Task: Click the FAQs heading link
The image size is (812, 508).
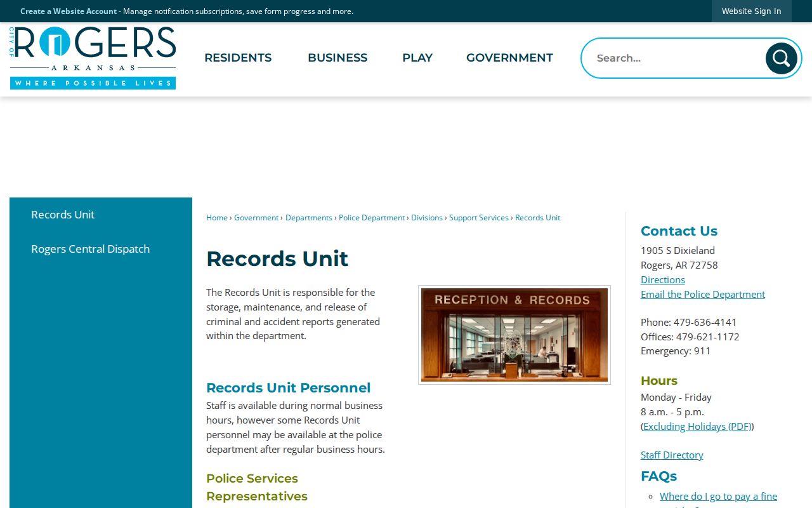Action: coord(658,476)
